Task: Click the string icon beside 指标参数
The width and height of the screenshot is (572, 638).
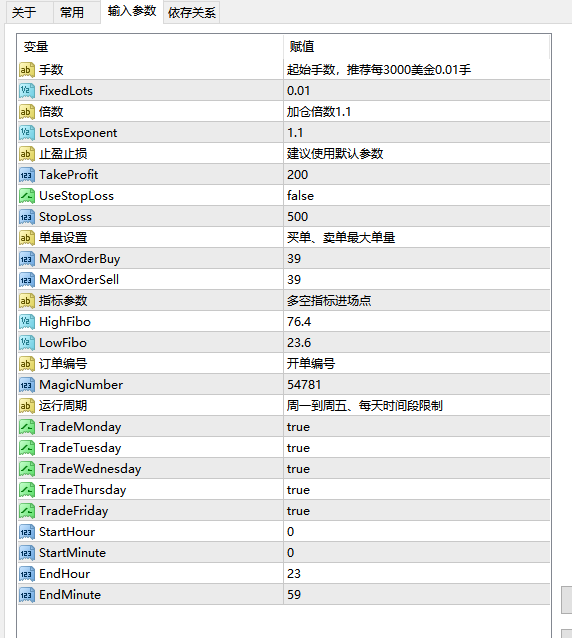Action: point(26,301)
